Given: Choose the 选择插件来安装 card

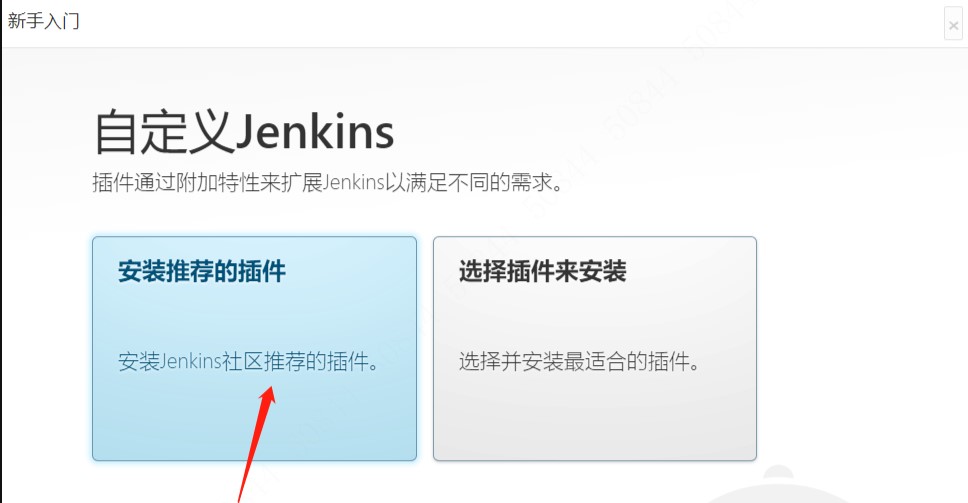Looking at the screenshot, I should (595, 348).
